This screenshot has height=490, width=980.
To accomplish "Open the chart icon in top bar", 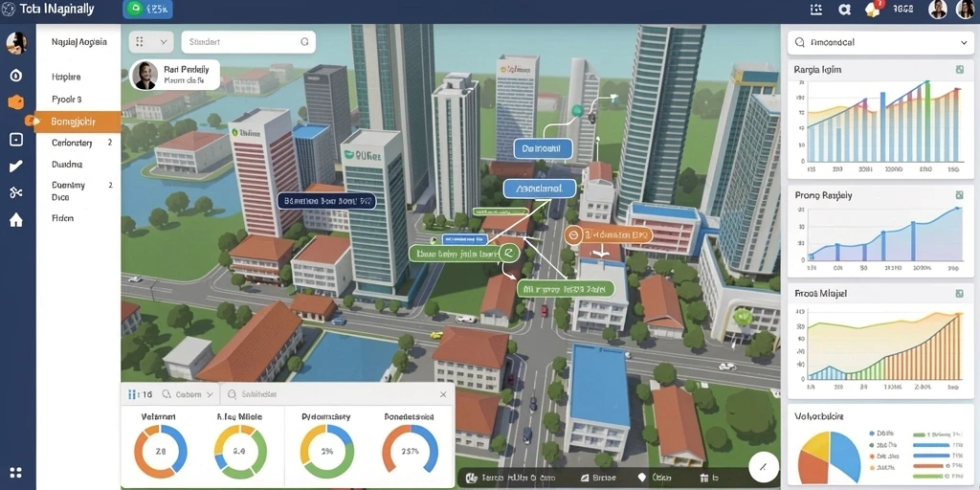I will 815,9.
